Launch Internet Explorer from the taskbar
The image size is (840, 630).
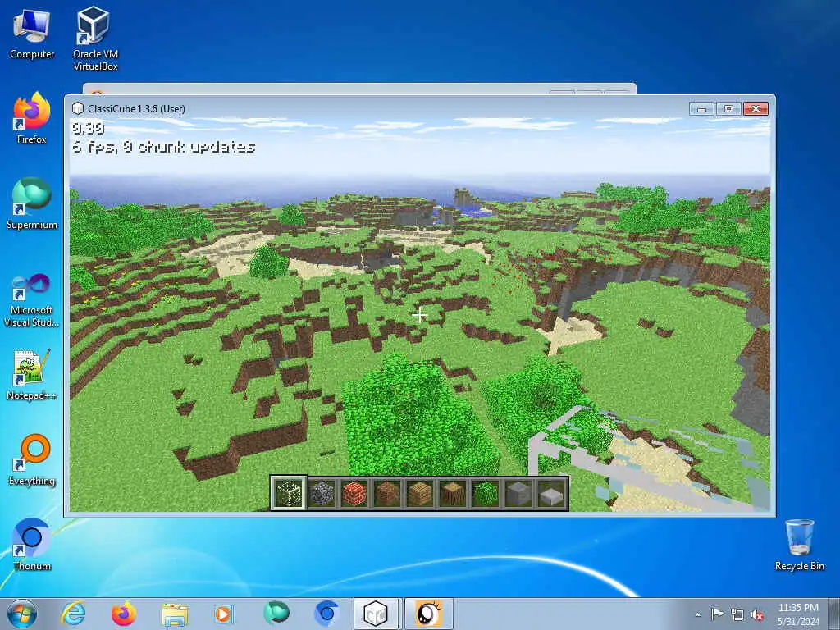click(x=73, y=614)
